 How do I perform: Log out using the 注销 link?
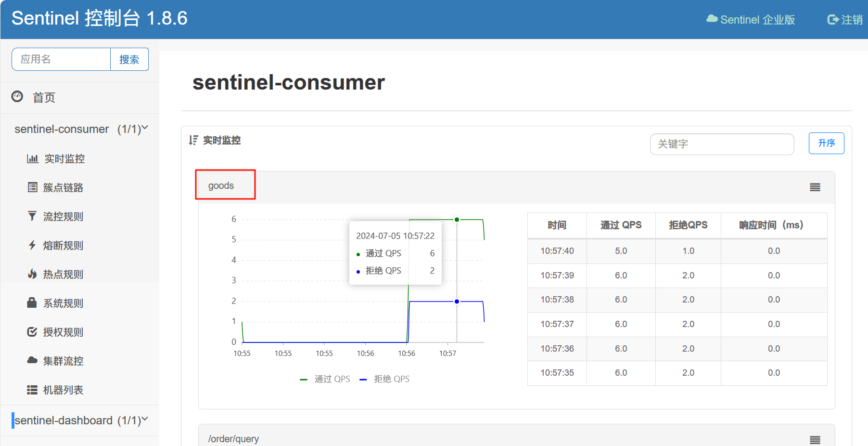click(x=845, y=20)
